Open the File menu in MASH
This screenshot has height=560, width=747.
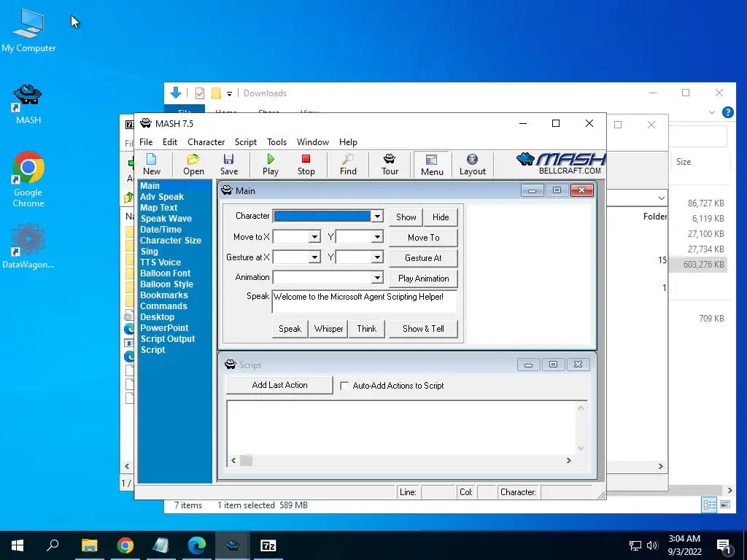[x=146, y=142]
